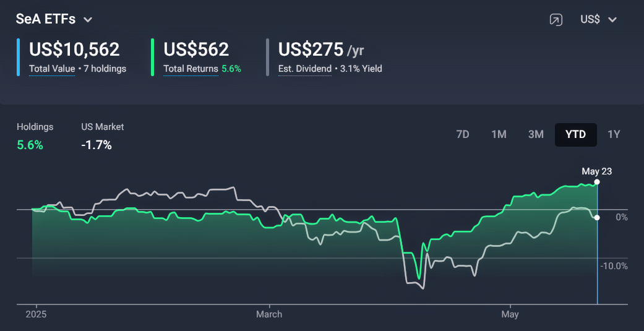This screenshot has width=644, height=331.
Task: Click the 7 holdings text
Action: 105,69
